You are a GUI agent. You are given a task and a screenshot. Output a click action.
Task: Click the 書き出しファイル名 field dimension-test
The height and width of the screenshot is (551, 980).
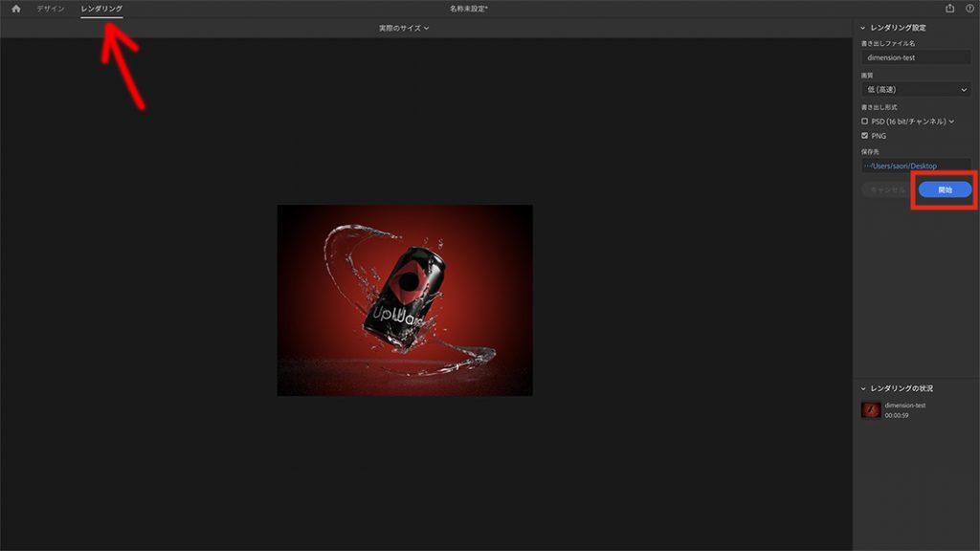point(916,57)
